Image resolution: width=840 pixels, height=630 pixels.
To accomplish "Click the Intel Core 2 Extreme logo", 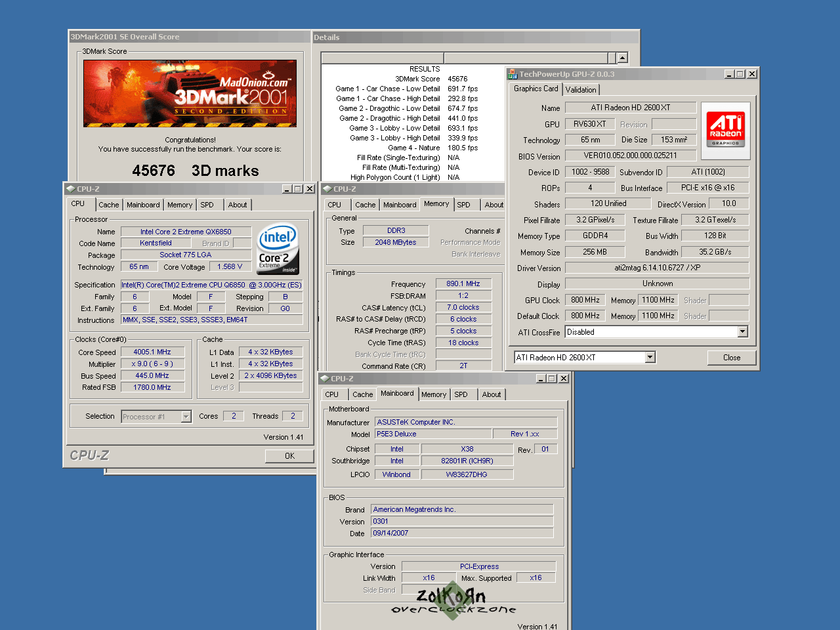I will pyautogui.click(x=279, y=249).
